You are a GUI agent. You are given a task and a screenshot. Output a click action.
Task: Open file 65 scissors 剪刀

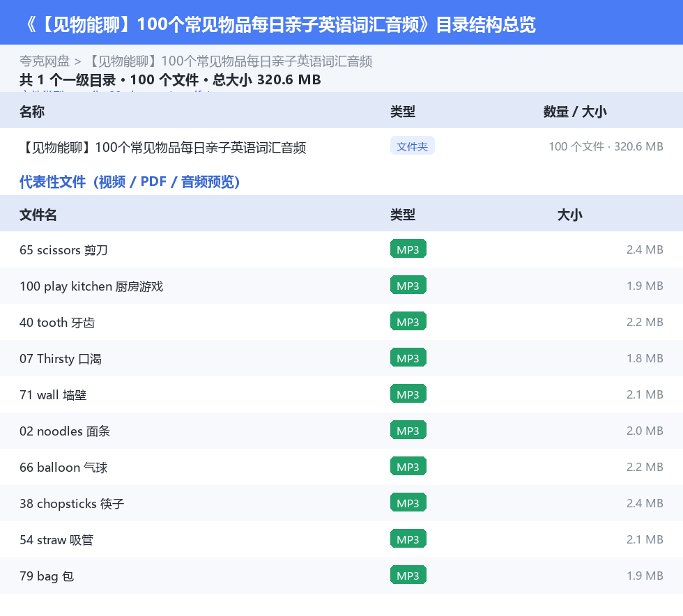[x=63, y=250]
